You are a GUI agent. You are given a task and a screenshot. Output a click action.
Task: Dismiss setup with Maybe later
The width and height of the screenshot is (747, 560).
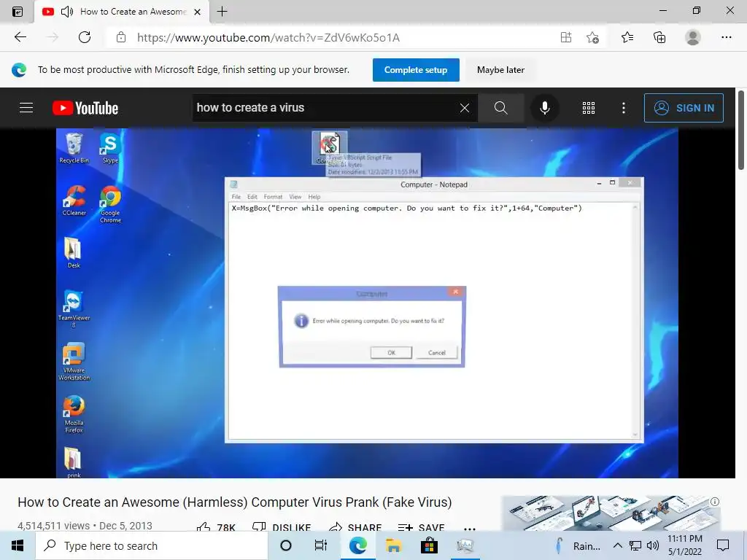point(500,70)
